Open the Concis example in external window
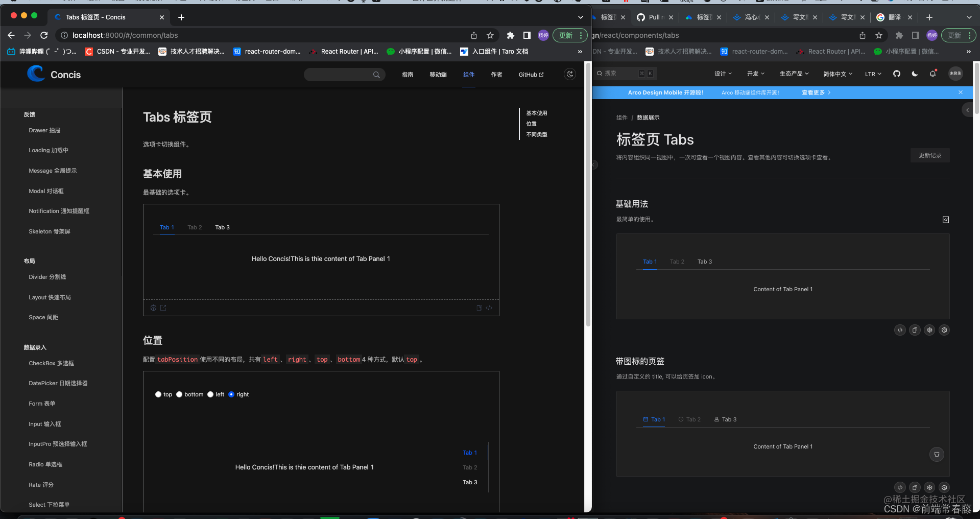Image resolution: width=980 pixels, height=519 pixels. tap(163, 308)
